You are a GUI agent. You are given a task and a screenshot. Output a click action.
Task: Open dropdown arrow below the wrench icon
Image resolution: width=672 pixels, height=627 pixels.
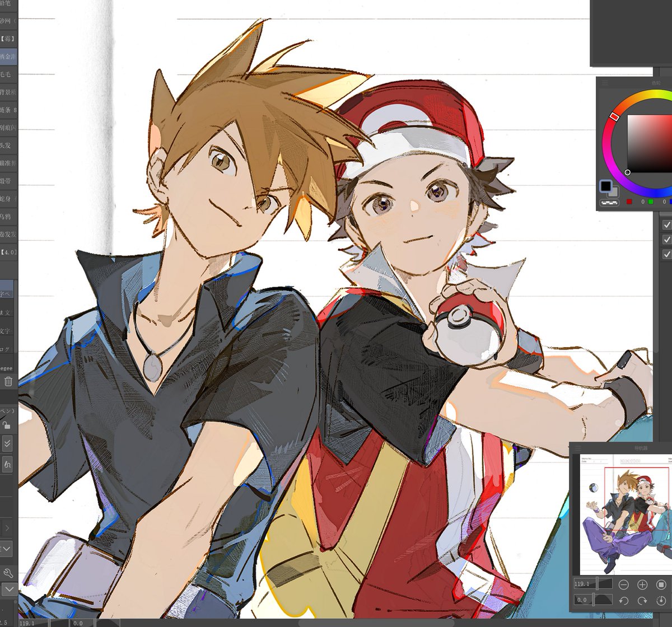tap(9, 589)
